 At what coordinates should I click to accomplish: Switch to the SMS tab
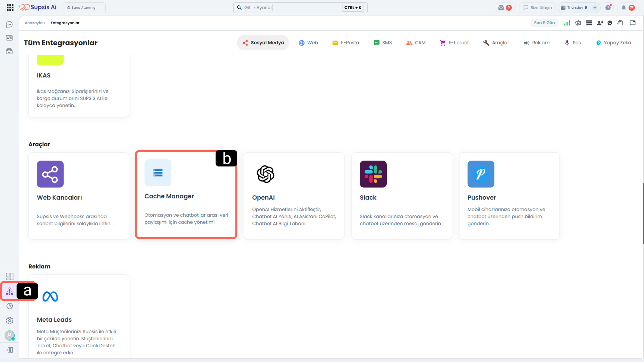point(383,43)
